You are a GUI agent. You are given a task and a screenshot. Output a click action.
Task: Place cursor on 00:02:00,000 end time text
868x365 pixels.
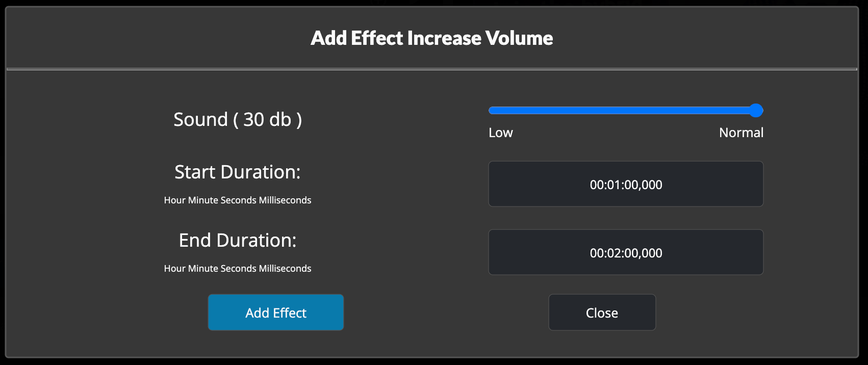tap(626, 253)
